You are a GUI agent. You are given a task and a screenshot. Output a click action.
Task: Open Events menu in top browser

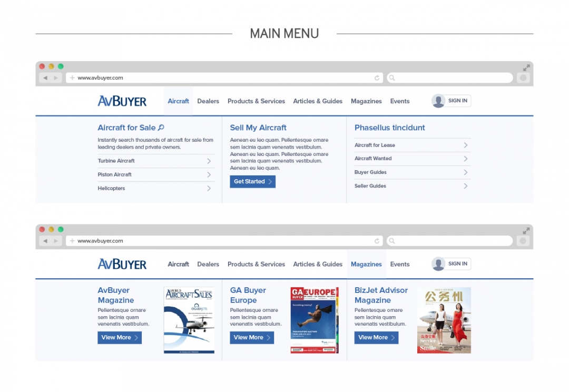coord(399,101)
